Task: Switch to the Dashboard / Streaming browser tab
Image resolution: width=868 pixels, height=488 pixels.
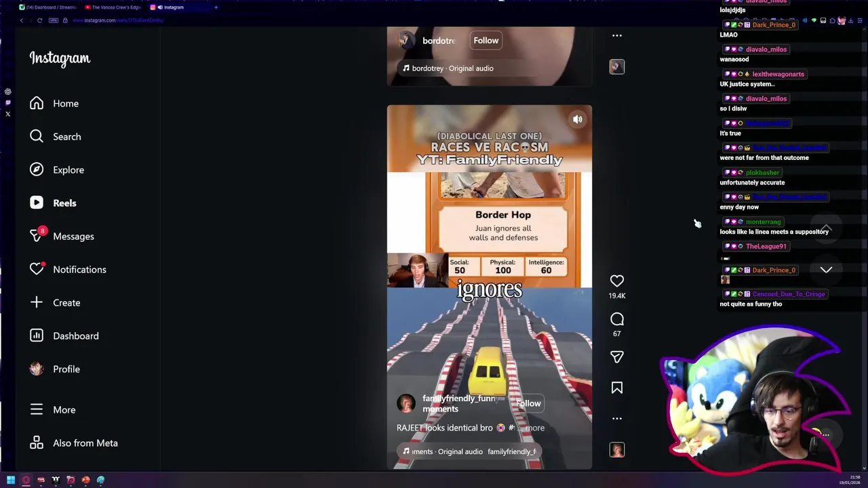Action: point(47,7)
